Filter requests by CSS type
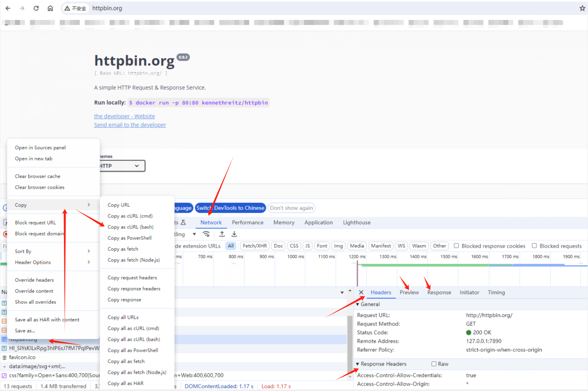The width and height of the screenshot is (588, 391). click(294, 246)
